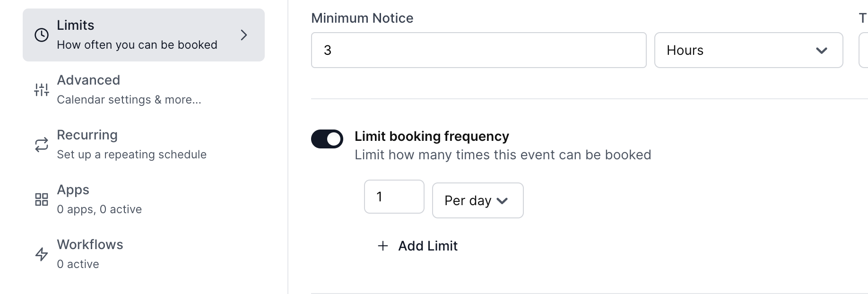
Task: Click the Apps grid icon in sidebar
Action: coord(41,199)
